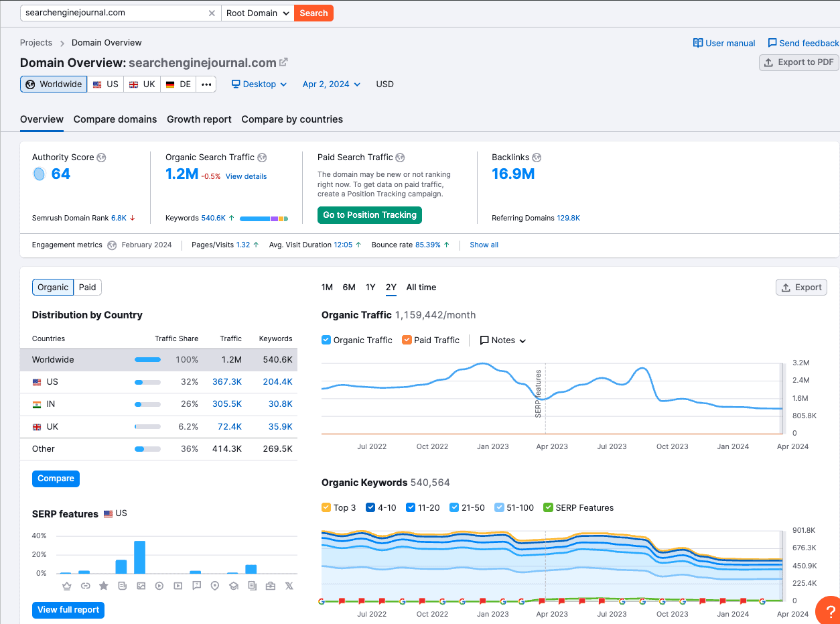The image size is (840, 624).
Task: Click globe icon beside Organic Search Traffic
Action: pos(262,158)
